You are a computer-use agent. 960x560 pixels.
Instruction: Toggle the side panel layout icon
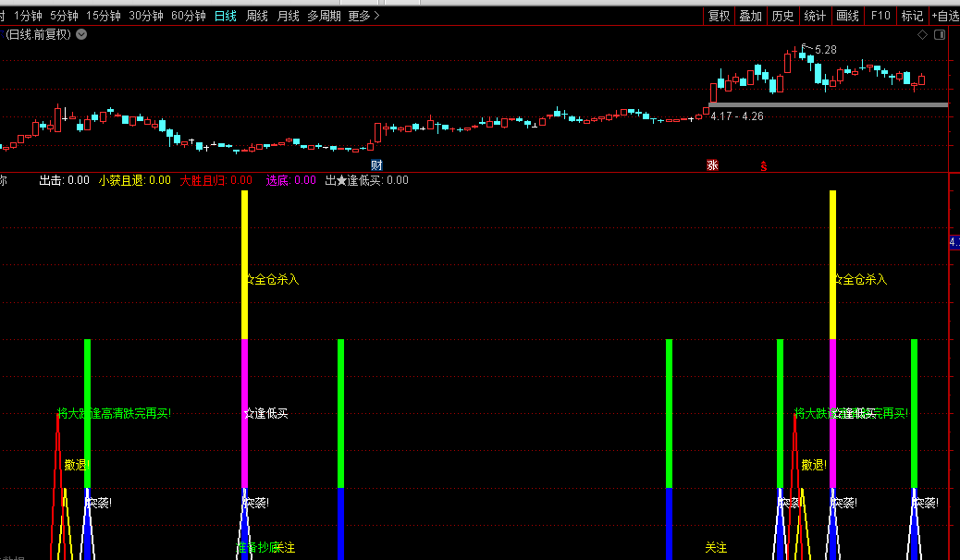940,35
